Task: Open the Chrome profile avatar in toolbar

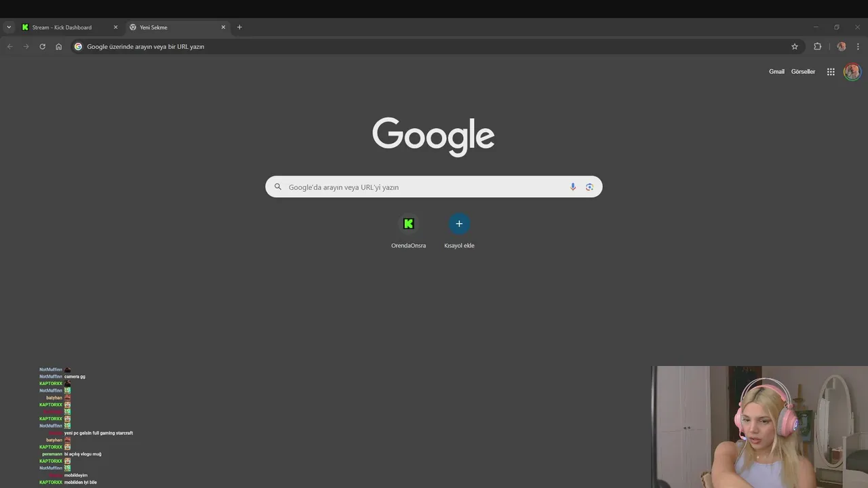Action: [x=842, y=47]
